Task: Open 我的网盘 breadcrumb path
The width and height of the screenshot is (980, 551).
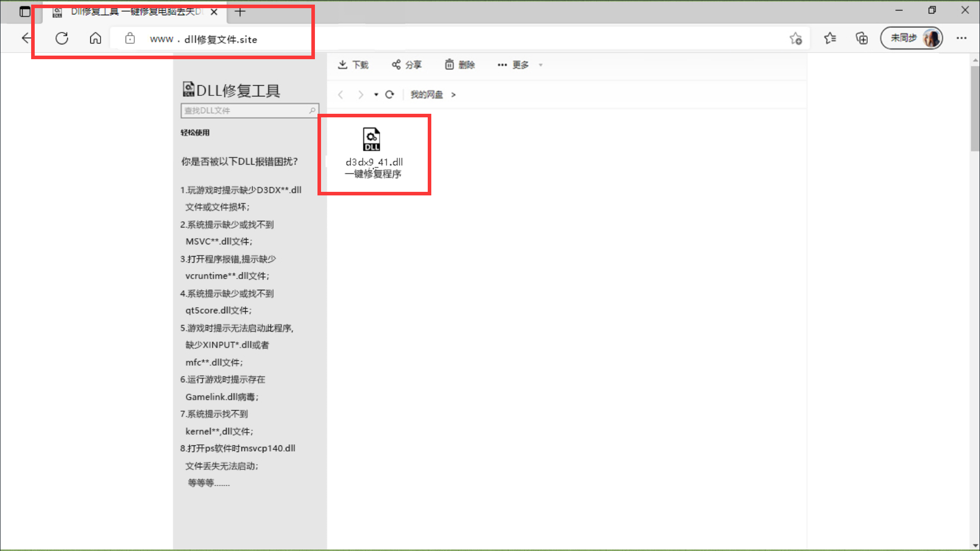Action: pyautogui.click(x=427, y=94)
